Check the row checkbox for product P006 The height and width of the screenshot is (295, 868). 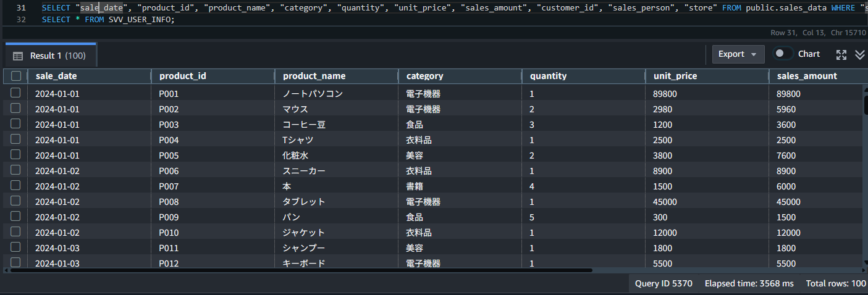[x=15, y=170]
